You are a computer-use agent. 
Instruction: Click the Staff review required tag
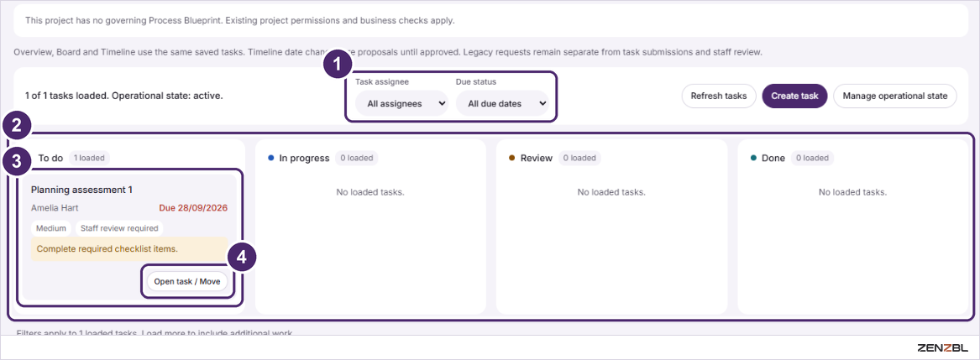click(119, 228)
